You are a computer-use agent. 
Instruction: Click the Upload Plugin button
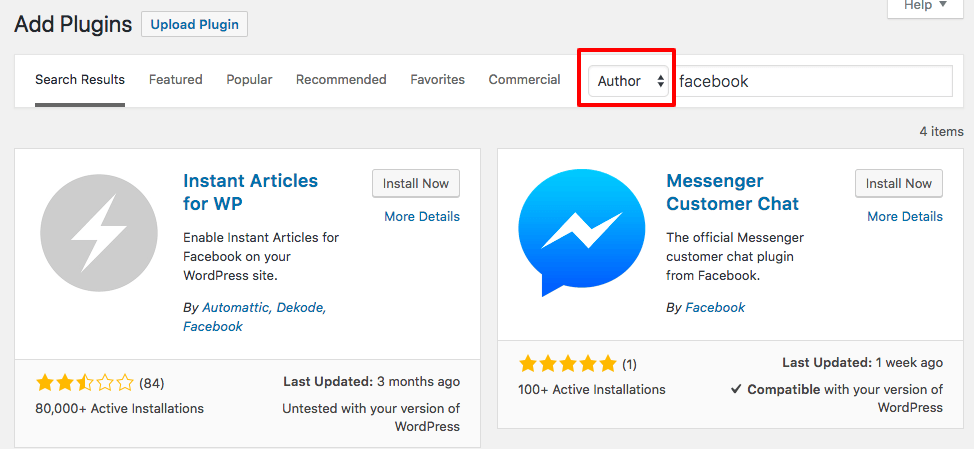pos(194,25)
